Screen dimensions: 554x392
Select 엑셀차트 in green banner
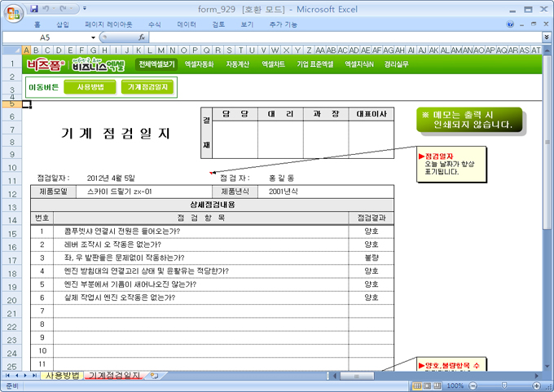pyautogui.click(x=273, y=64)
